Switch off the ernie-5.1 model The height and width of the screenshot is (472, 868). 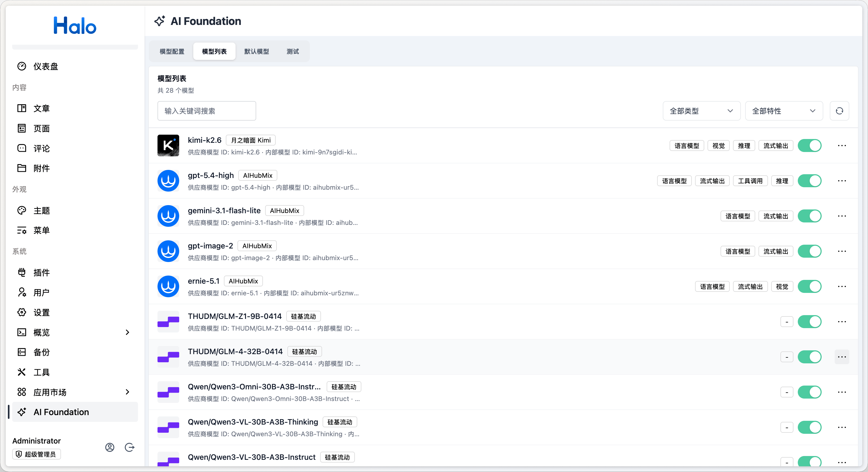click(809, 286)
